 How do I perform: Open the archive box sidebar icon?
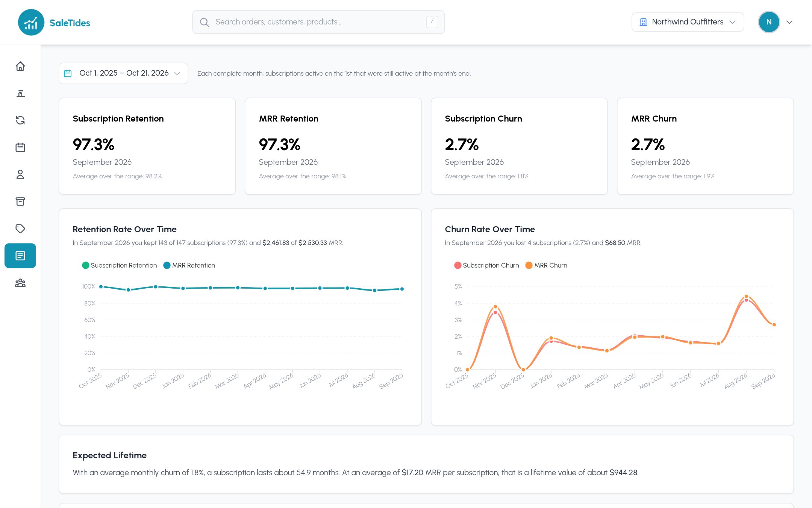(x=20, y=202)
